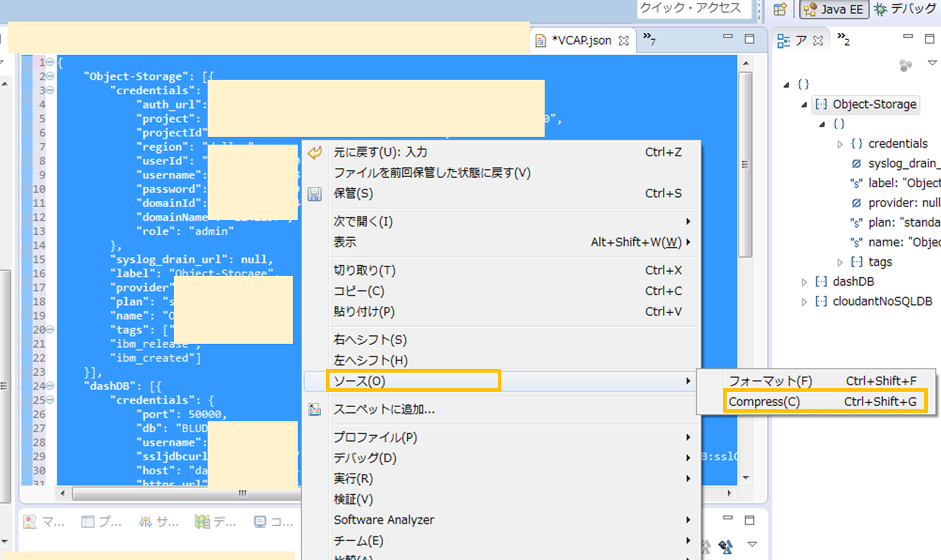Screen dimensions: 941x560
Task: Switch to the Java EE perspective
Action: [834, 9]
